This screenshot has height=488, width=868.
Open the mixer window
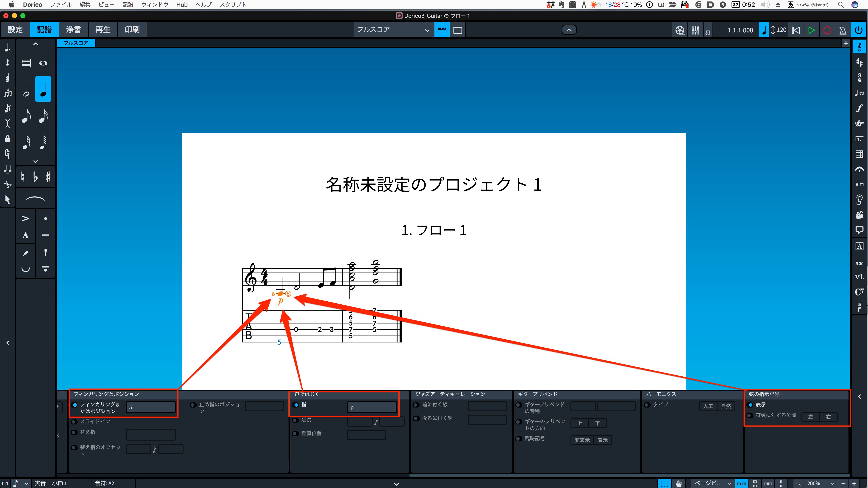[695, 30]
